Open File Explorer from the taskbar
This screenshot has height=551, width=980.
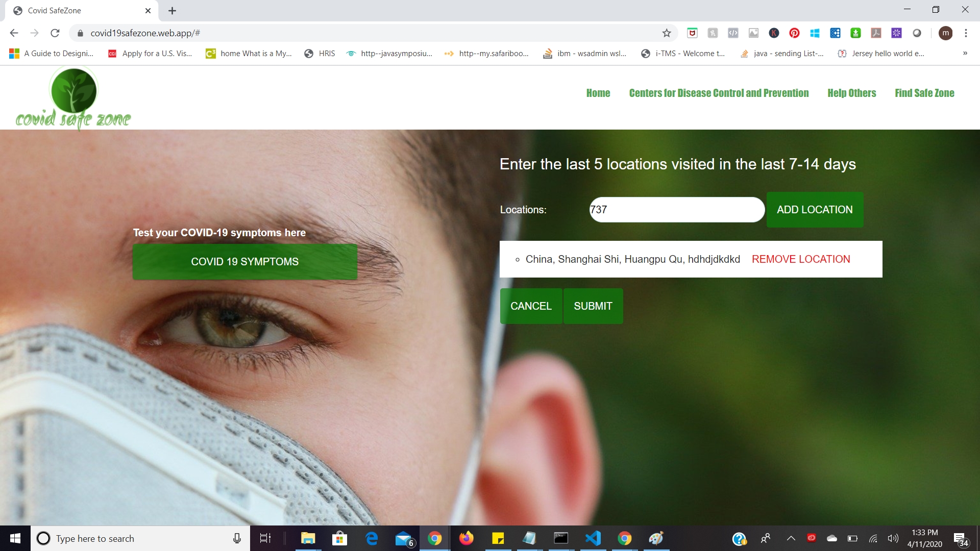pos(308,538)
